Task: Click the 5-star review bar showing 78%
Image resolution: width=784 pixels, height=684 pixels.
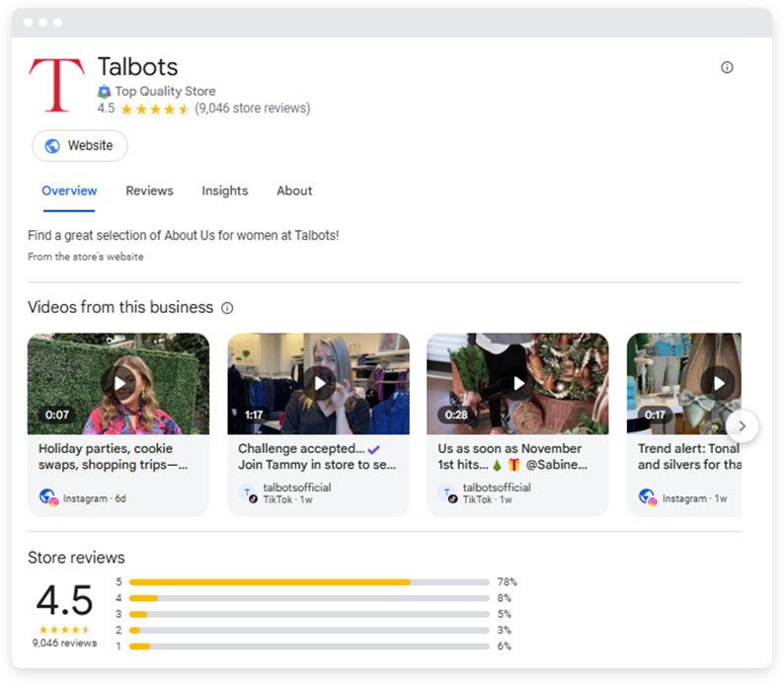Action: [x=309, y=582]
